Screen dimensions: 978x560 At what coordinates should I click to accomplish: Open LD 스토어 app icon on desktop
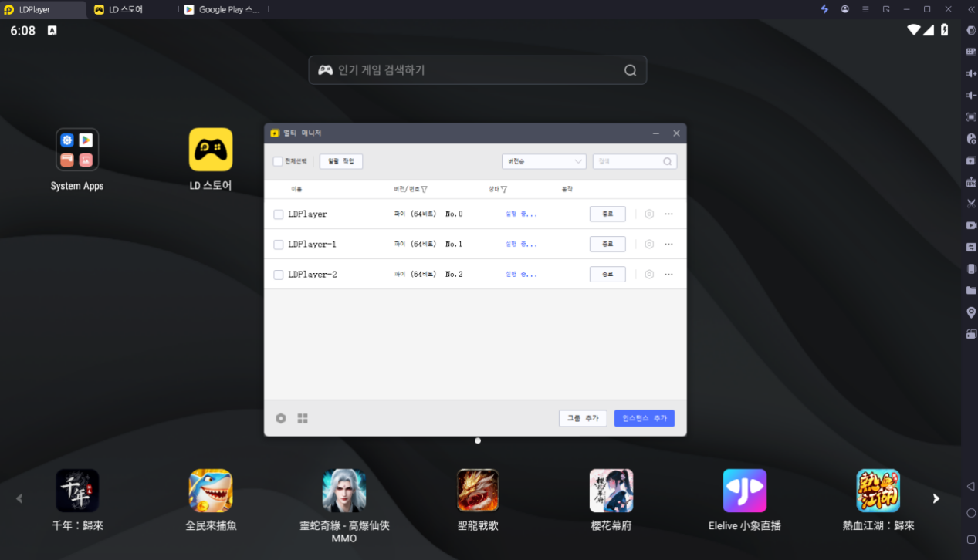(x=211, y=150)
